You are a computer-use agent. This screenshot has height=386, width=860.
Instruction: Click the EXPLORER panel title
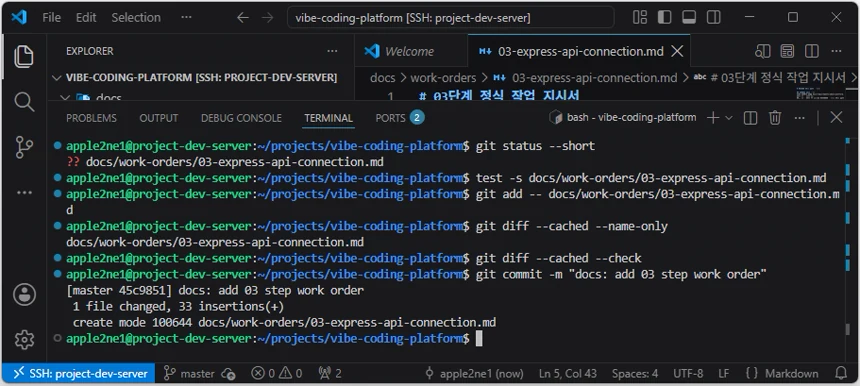[89, 51]
